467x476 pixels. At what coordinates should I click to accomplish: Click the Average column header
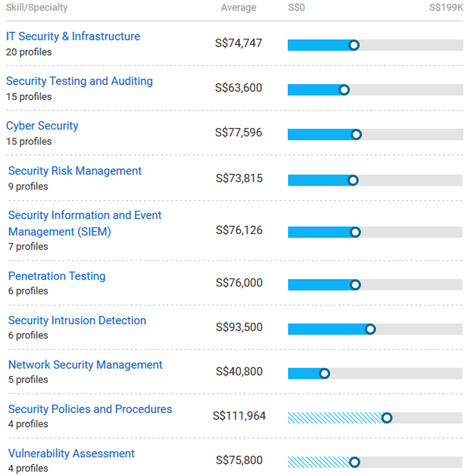click(x=238, y=8)
